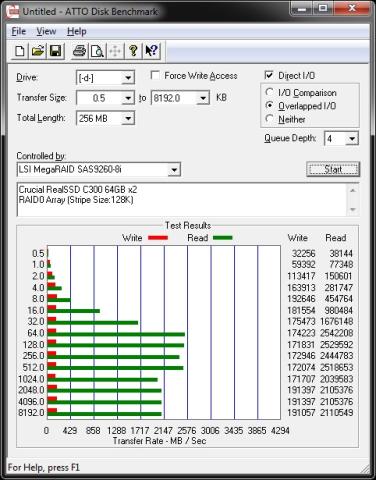Open a saved benchmark file icon
Screen dimensions: 376x480
tap(37, 52)
